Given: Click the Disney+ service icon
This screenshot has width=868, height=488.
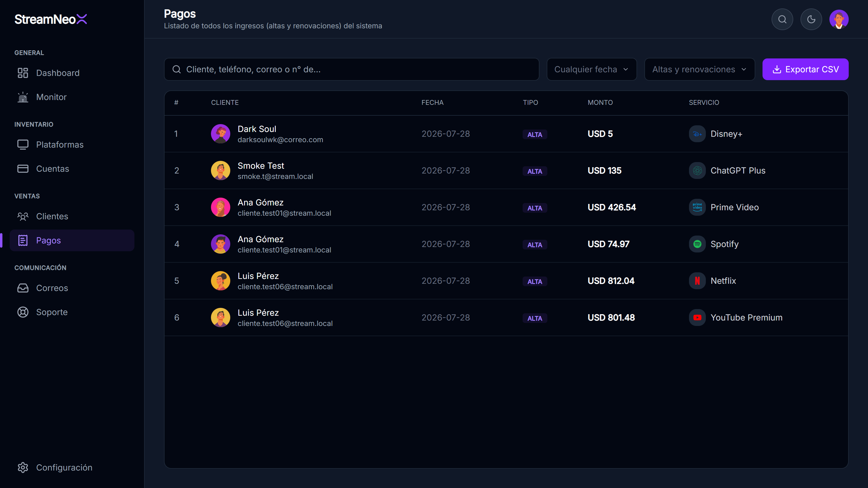Looking at the screenshot, I should pos(697,134).
